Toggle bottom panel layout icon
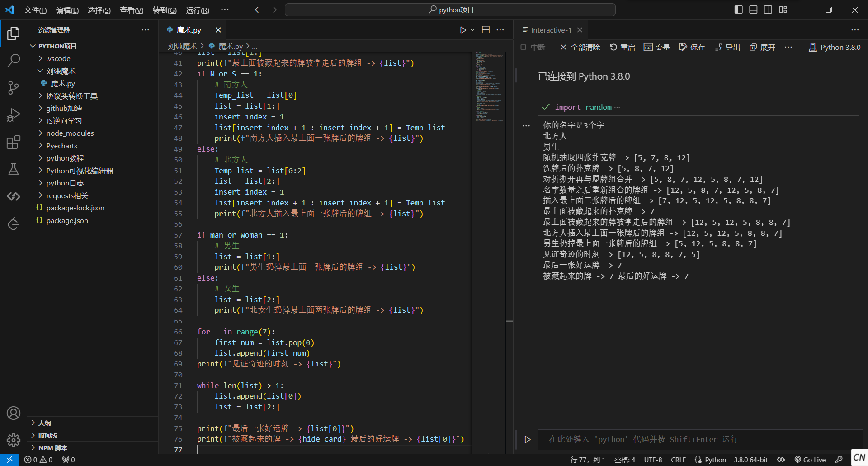Viewport: 868px width, 466px height. (x=753, y=10)
